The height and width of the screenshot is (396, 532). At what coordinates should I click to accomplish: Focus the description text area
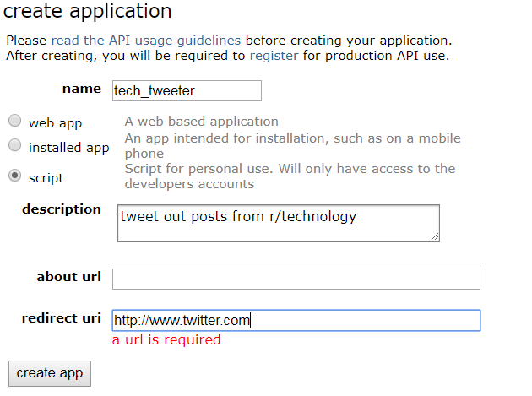[279, 223]
